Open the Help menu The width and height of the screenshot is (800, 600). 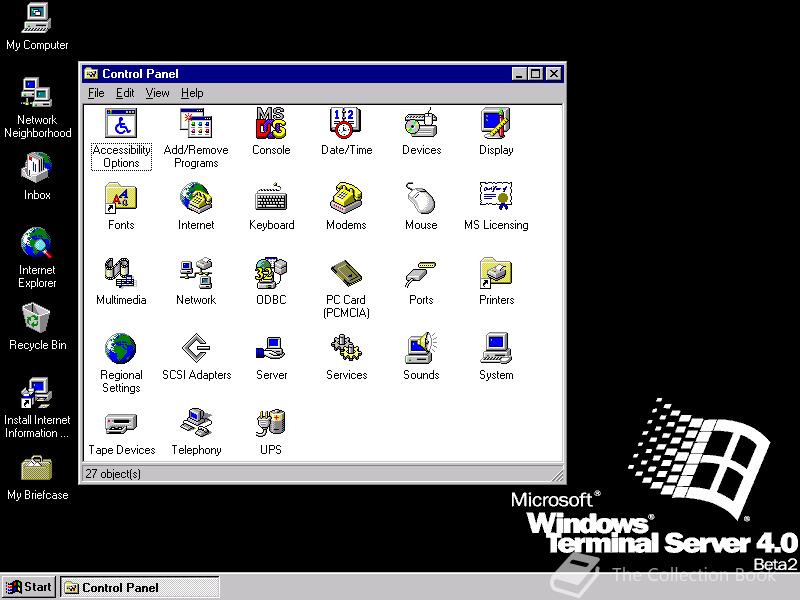192,93
